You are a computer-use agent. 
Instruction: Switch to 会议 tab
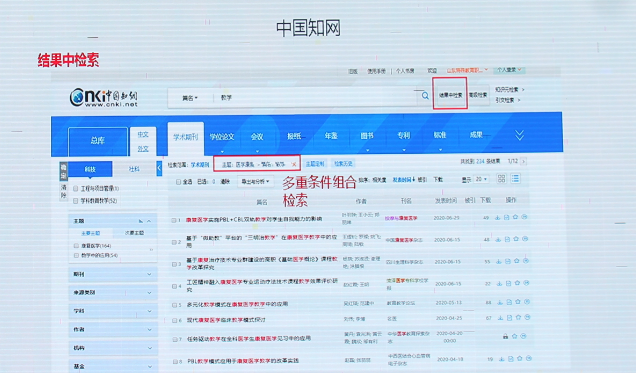click(257, 137)
